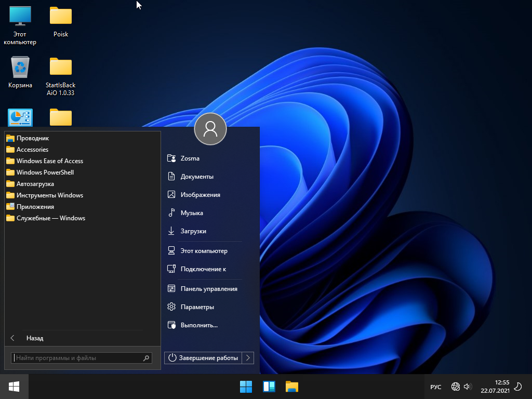Screen dimensions: 532x399
Task: Go back with the Назад button
Action: click(34, 338)
